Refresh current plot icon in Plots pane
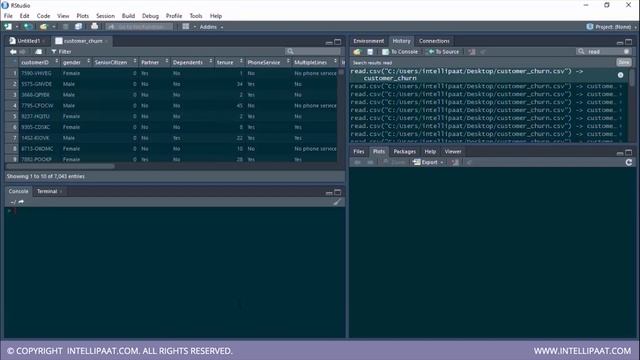The width and height of the screenshot is (640, 360). (x=629, y=162)
